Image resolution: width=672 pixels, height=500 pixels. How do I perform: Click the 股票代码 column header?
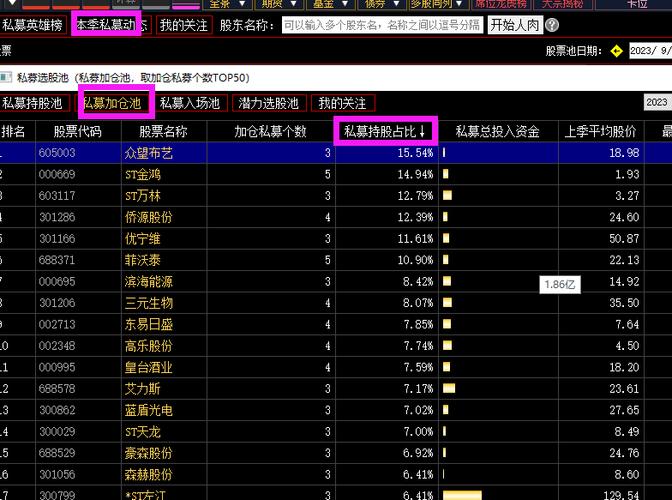coord(78,131)
